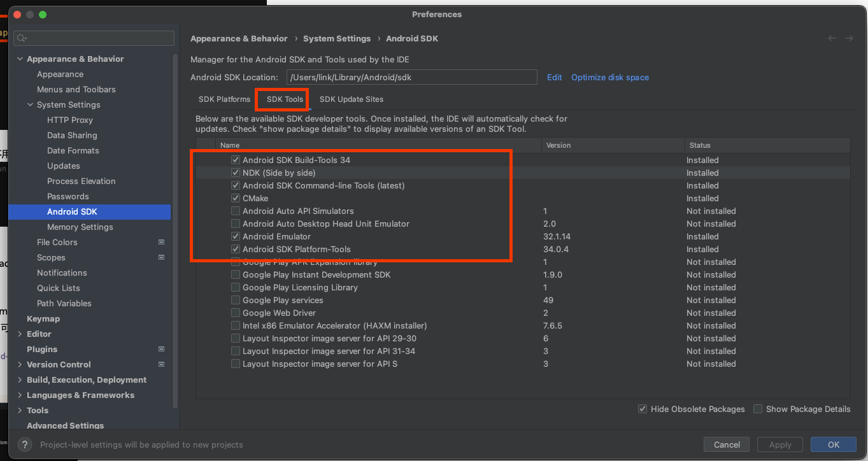
Task: Click the Android SDK Location path field
Action: pyautogui.click(x=411, y=77)
